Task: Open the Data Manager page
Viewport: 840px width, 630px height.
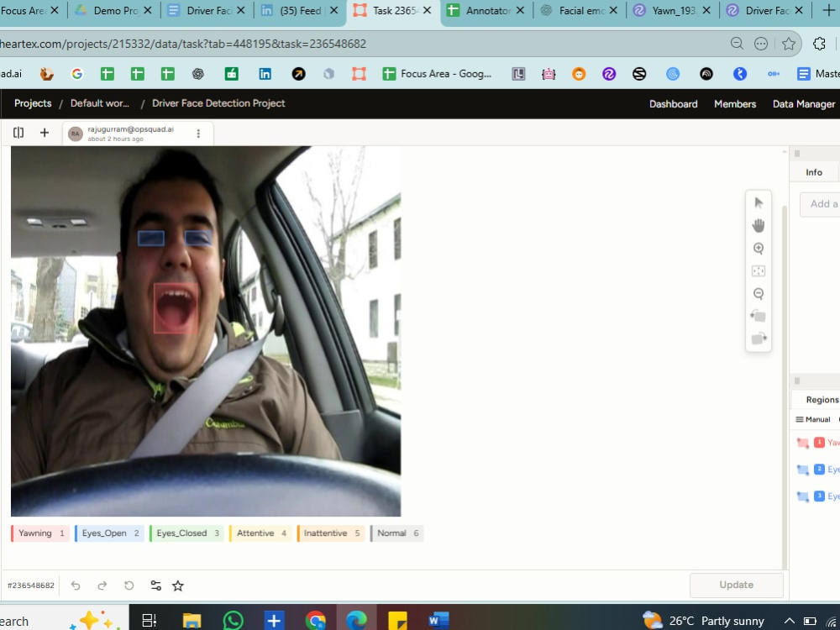Action: click(x=804, y=104)
